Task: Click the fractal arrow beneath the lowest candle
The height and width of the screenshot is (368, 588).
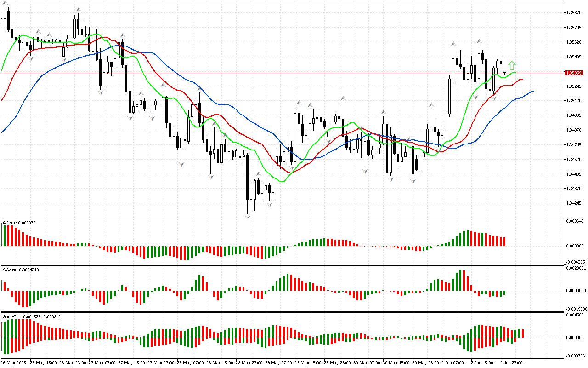Action: (248, 217)
